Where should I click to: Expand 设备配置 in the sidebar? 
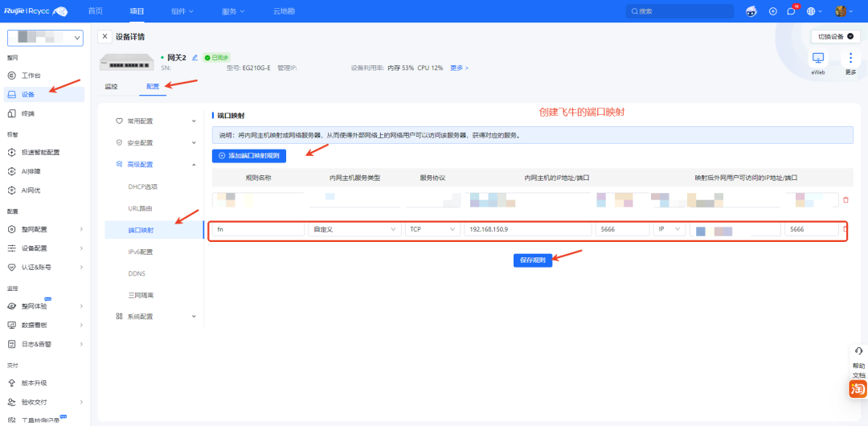[x=44, y=248]
